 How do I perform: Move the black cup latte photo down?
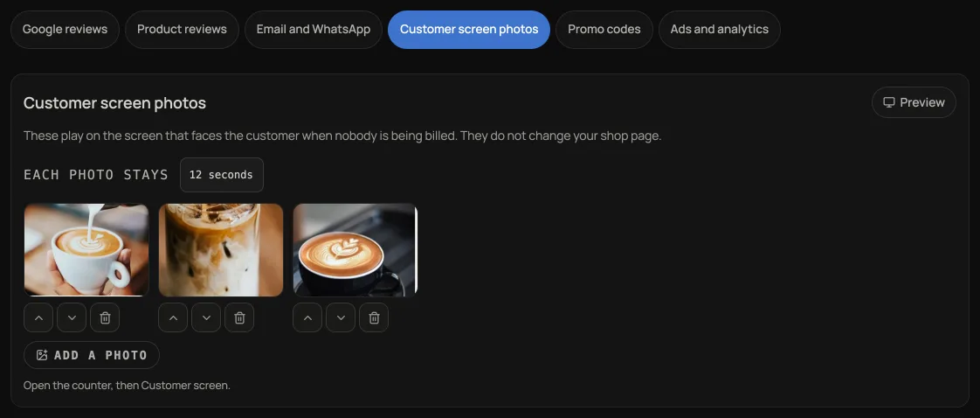[341, 317]
